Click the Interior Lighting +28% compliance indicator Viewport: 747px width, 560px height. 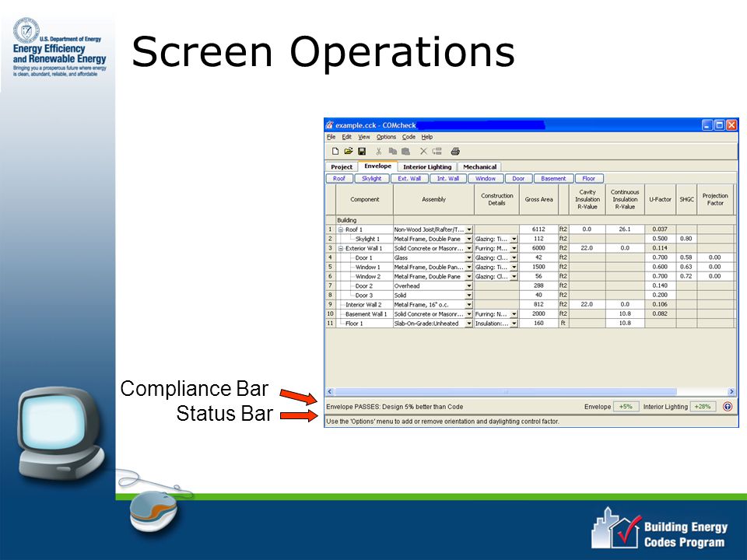703,407
